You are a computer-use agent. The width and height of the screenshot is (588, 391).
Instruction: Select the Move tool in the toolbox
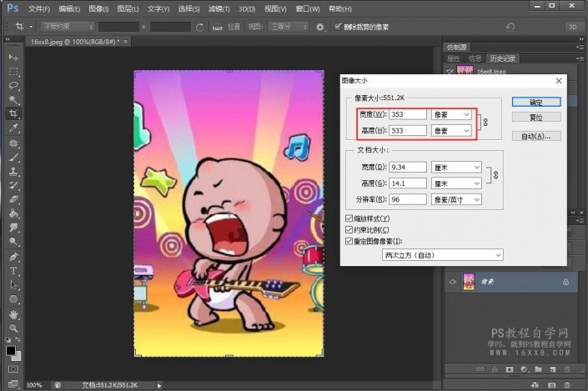[x=14, y=57]
